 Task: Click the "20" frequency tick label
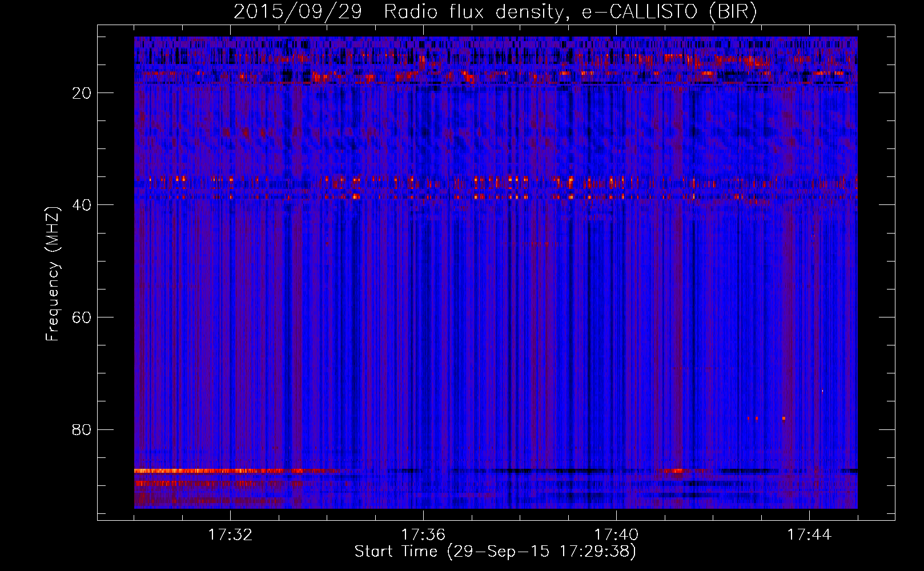coord(82,93)
